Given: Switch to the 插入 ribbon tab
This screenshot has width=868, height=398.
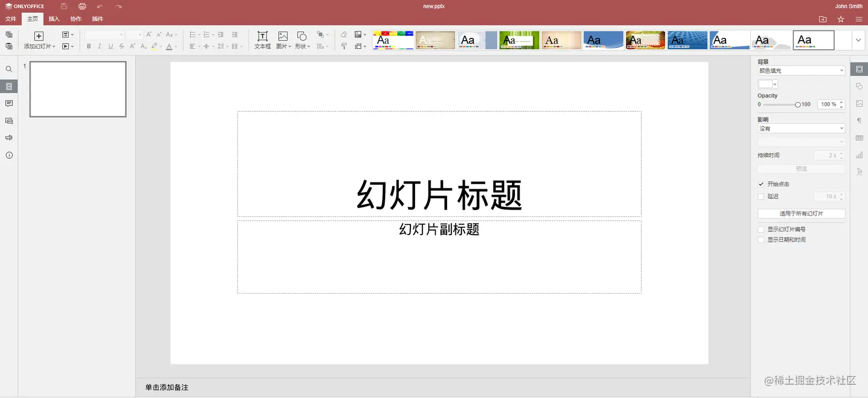Looking at the screenshot, I should pyautogui.click(x=54, y=18).
